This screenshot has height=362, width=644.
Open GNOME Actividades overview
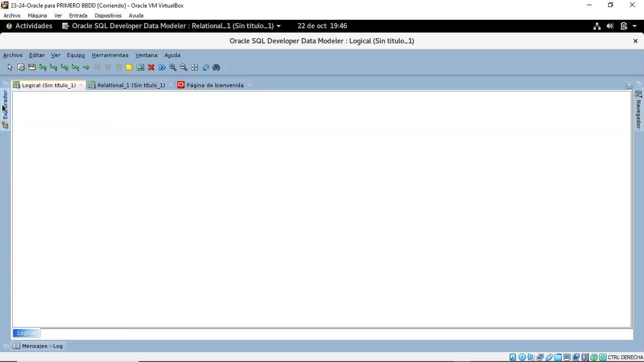pos(29,26)
